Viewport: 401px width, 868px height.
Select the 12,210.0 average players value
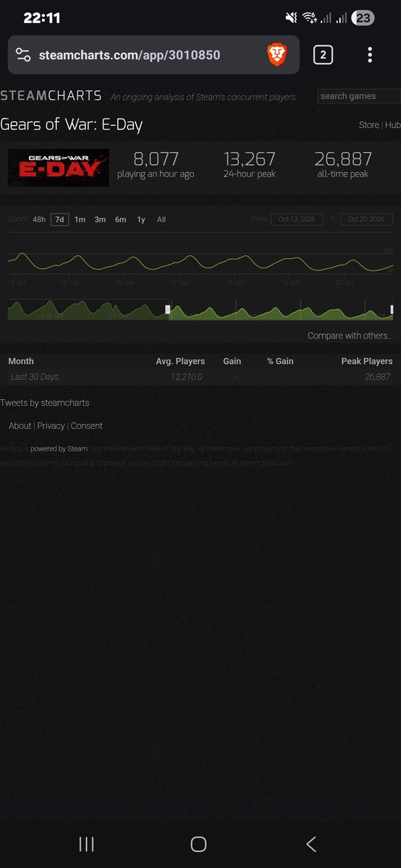point(187,377)
